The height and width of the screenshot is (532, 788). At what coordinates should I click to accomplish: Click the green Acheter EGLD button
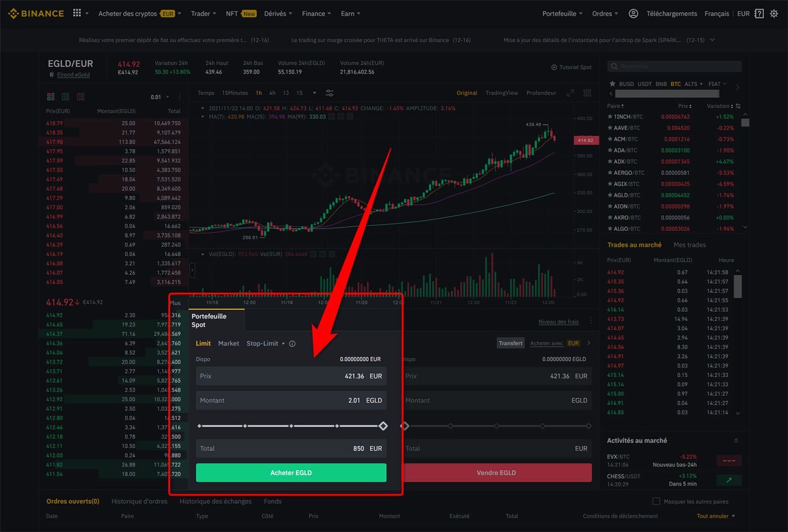pyautogui.click(x=291, y=473)
